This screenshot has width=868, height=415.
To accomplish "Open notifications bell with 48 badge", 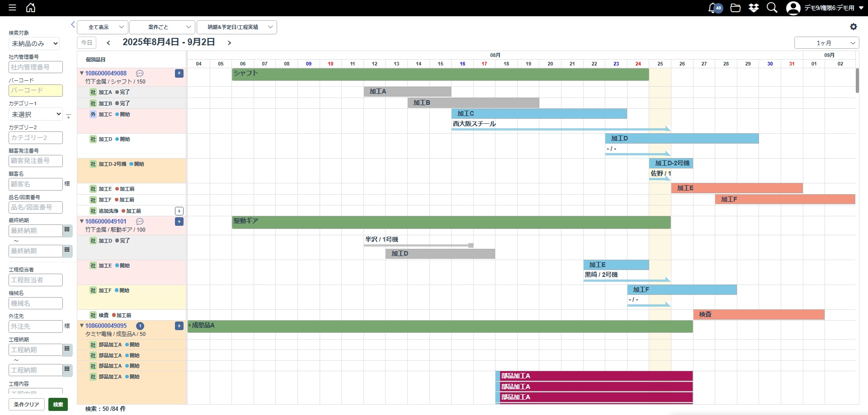I will [x=714, y=8].
